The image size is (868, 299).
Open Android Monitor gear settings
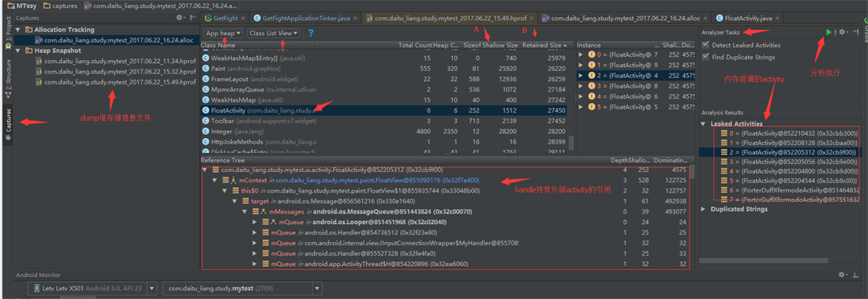pyautogui.click(x=843, y=275)
